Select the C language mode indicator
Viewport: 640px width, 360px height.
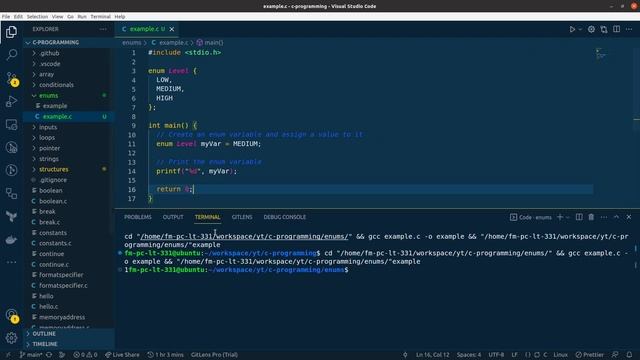point(545,355)
